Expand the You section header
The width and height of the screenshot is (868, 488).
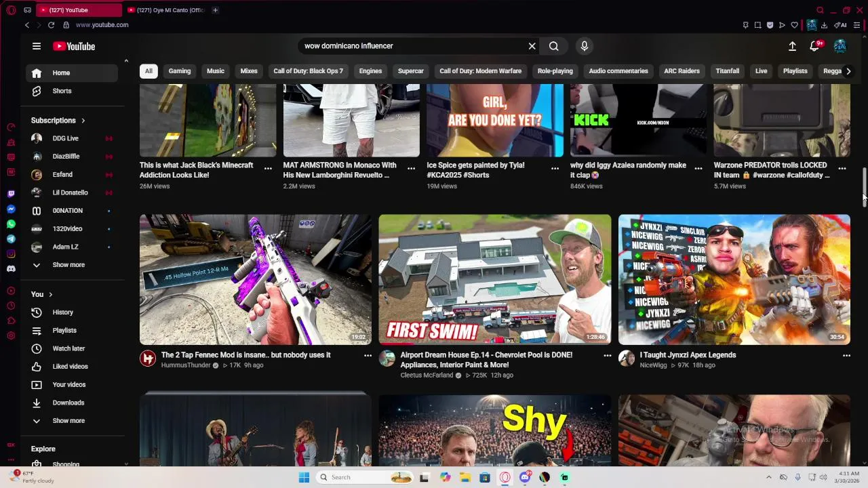(x=41, y=294)
